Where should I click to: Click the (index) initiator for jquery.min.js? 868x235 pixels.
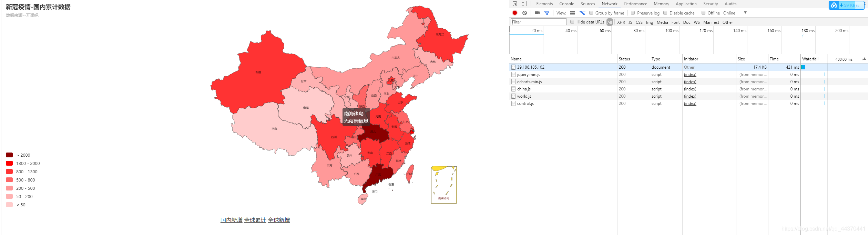point(690,74)
